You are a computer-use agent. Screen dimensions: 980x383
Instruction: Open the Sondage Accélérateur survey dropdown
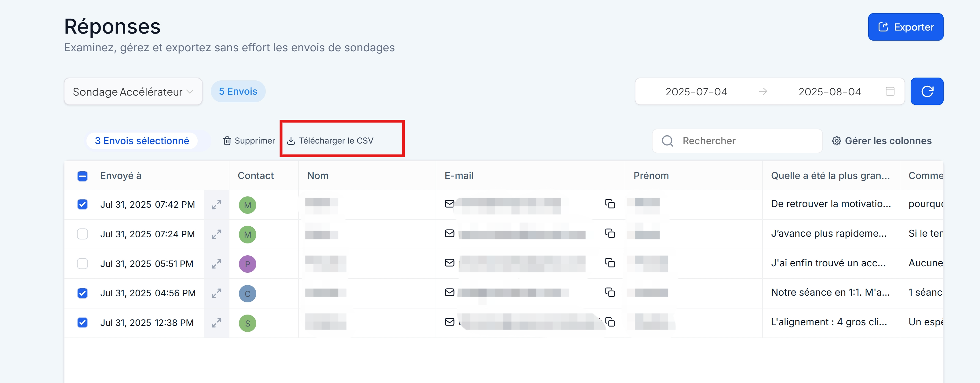pos(133,92)
